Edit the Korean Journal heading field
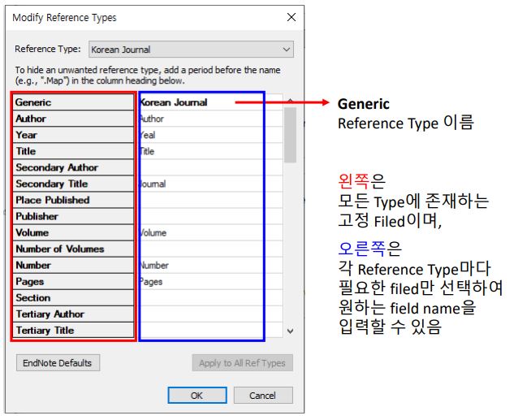Viewport: 514px width, 420px height. pyautogui.click(x=209, y=102)
